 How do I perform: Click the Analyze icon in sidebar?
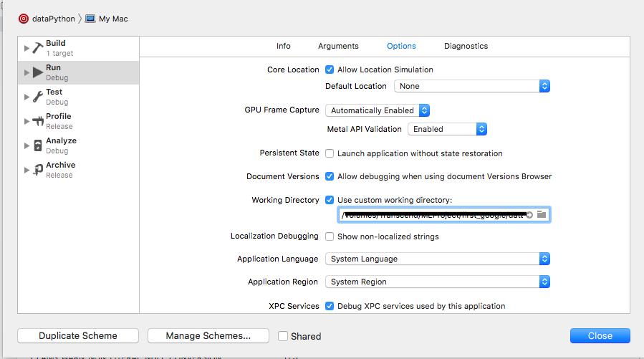click(x=38, y=145)
